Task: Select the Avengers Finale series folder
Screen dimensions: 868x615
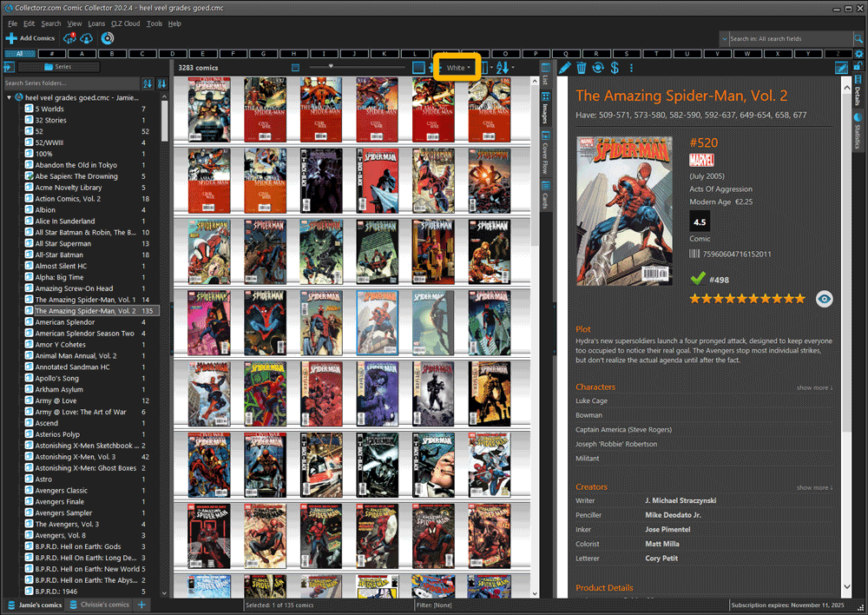Action: (60, 502)
